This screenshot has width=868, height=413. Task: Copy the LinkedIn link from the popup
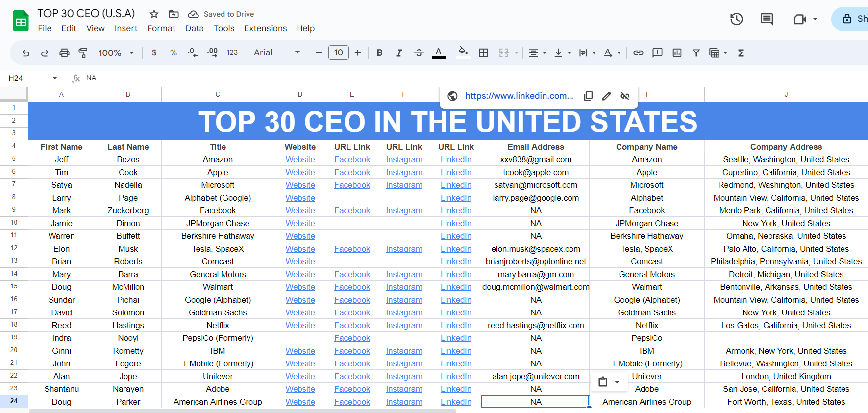click(589, 96)
